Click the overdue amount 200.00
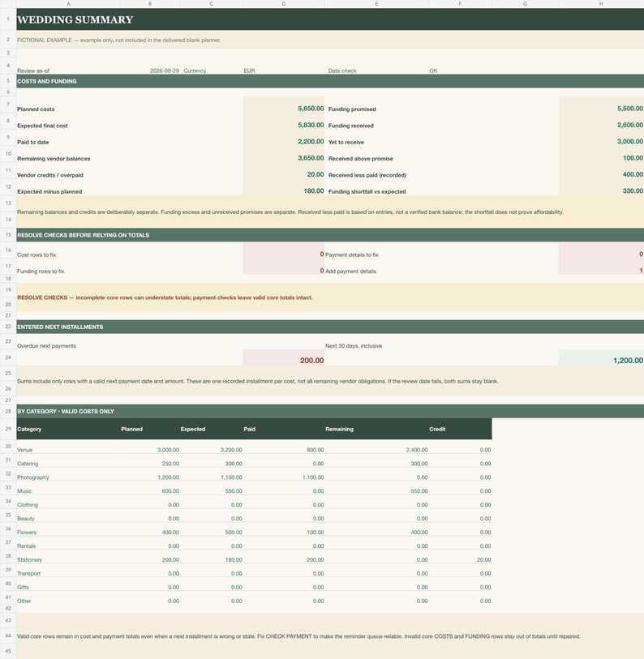 pos(311,360)
